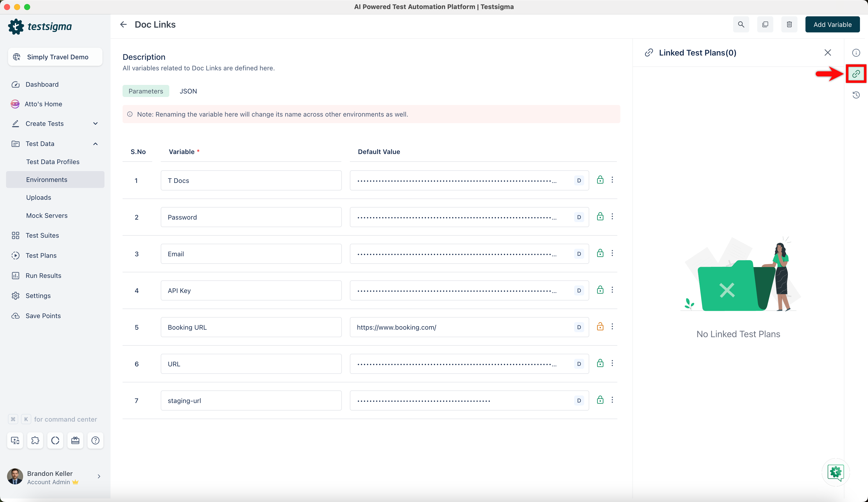Open the devices icon in bottom toolbar
This screenshot has width=868, height=502.
[15, 440]
